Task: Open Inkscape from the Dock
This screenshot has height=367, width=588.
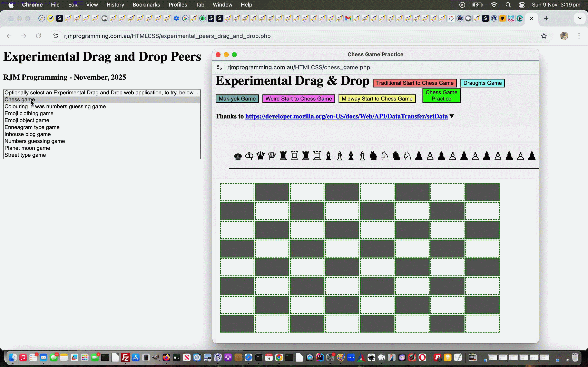Action: pyautogui.click(x=371, y=357)
